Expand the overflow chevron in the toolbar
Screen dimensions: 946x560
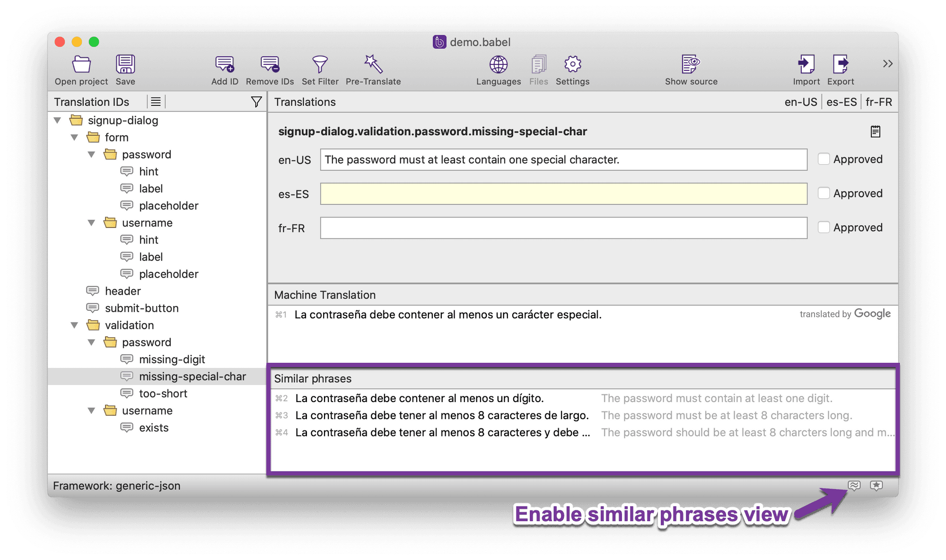888,63
